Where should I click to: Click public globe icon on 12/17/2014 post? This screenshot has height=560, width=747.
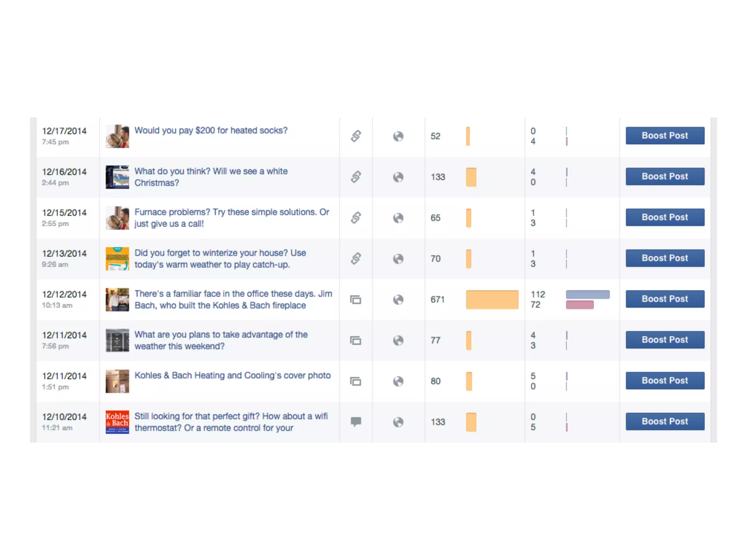tap(398, 136)
